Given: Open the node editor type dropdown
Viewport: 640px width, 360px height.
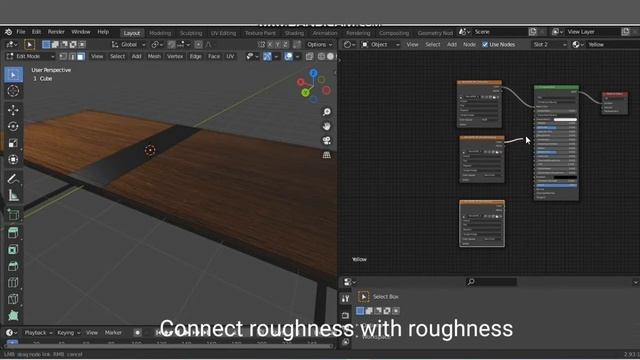Looking at the screenshot, I should (x=349, y=44).
